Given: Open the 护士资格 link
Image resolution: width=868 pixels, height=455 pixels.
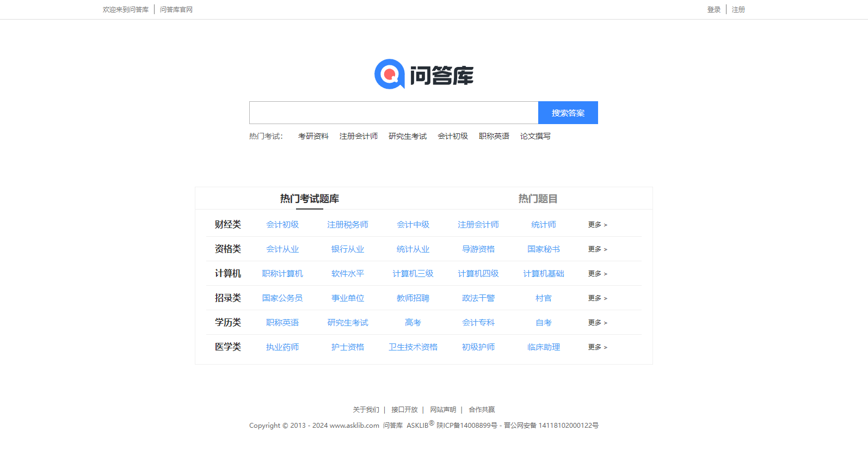Looking at the screenshot, I should (x=348, y=347).
